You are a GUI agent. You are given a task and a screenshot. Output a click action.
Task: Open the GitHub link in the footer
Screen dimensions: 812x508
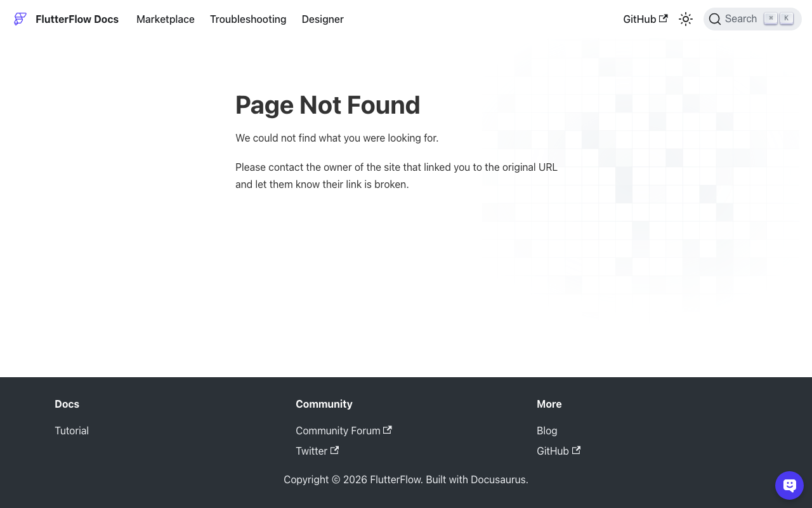tap(559, 451)
